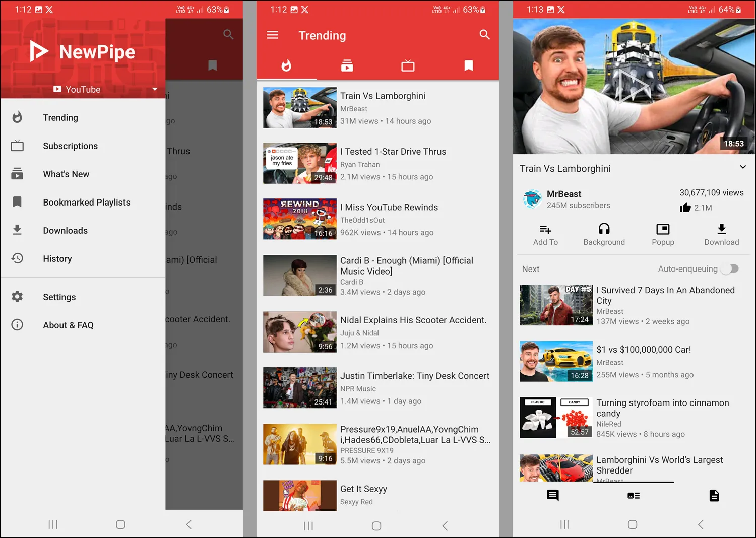Switch to the subscriptions TV tab
756x538 pixels.
(x=408, y=65)
